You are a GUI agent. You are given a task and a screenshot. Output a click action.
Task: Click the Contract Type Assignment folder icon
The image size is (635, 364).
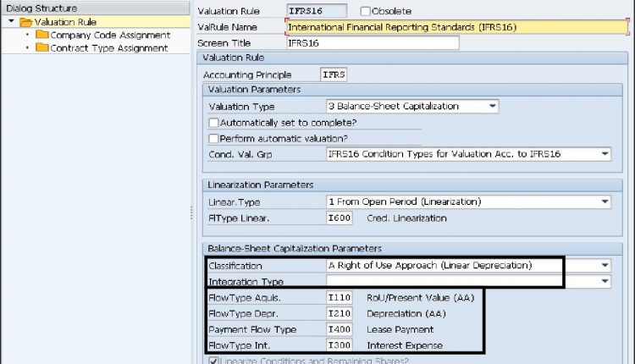42,47
